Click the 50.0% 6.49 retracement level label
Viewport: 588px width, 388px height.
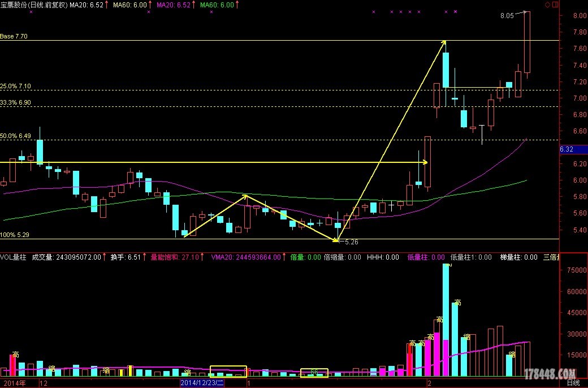15,136
